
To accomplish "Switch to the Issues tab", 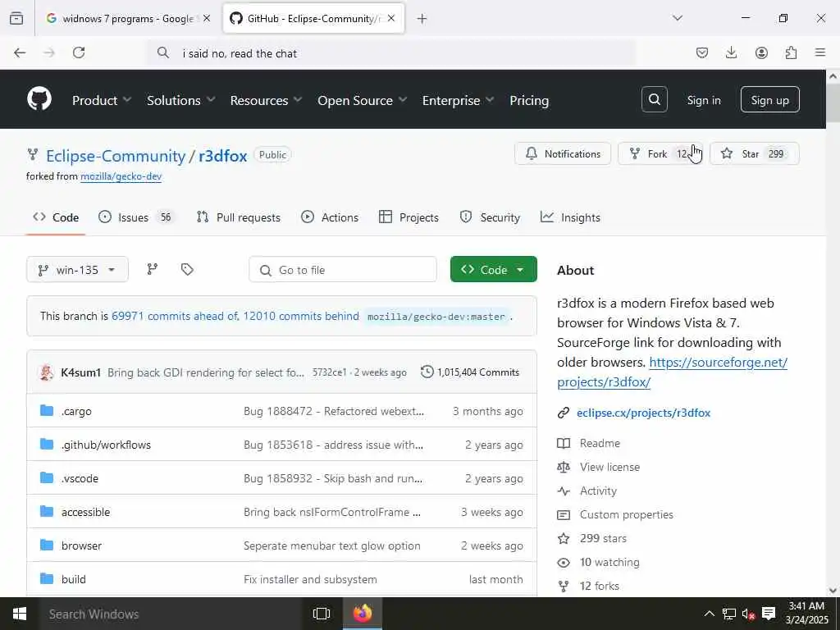I will pyautogui.click(x=136, y=217).
